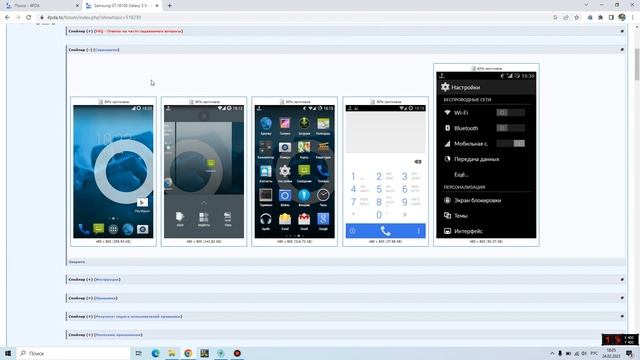Click the Закрыть link below the screenshots
The width and height of the screenshot is (640, 360).
(77, 262)
